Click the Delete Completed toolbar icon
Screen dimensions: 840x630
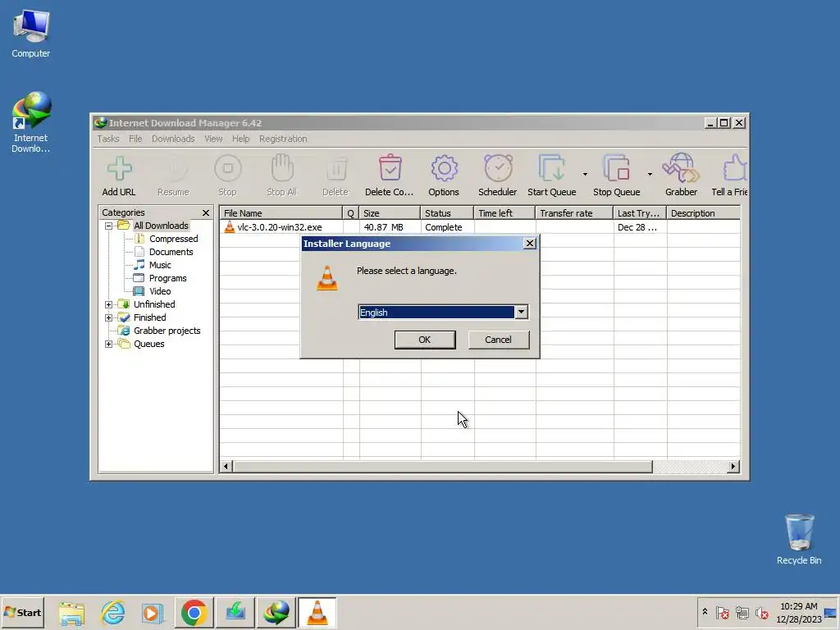(390, 168)
